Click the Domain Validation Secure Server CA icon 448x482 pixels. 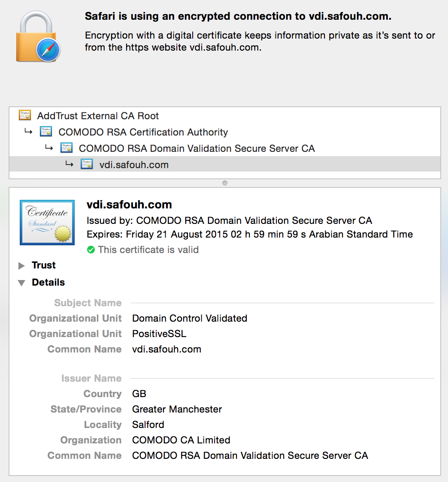pos(67,148)
